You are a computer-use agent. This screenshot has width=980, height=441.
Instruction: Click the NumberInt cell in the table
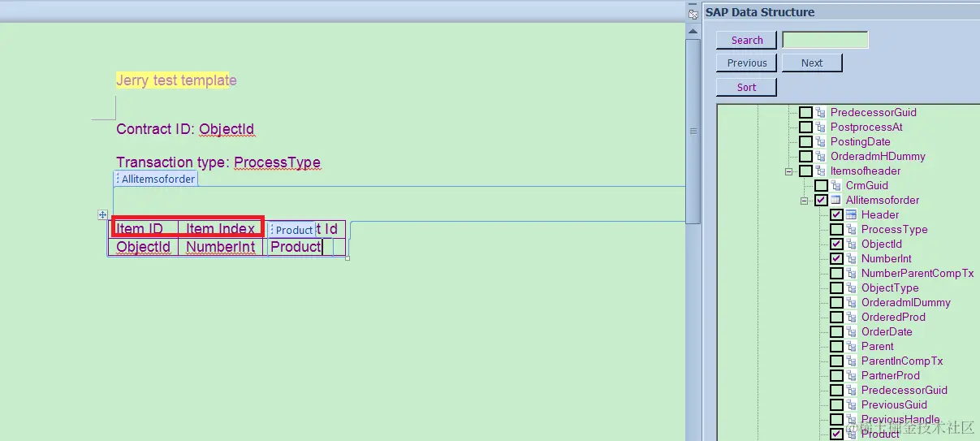point(221,247)
